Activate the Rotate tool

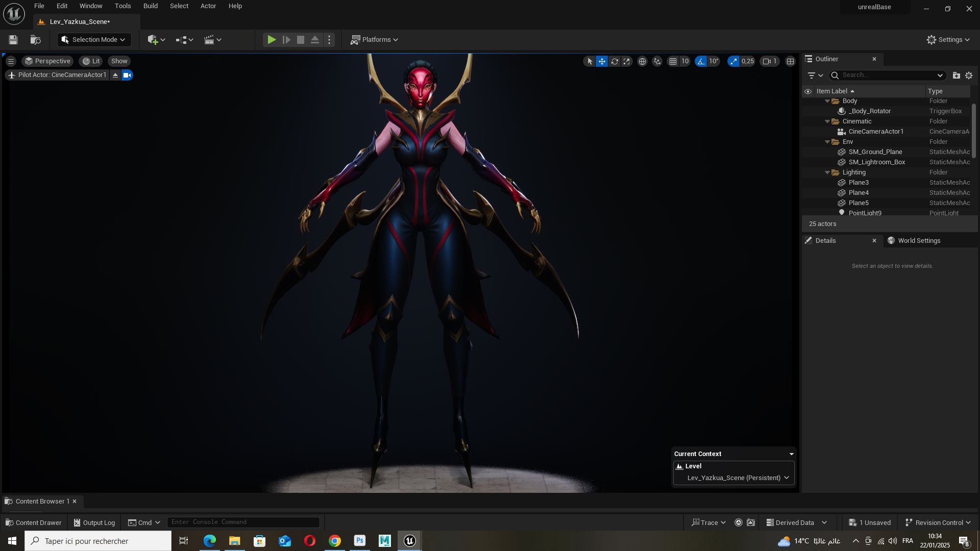pyautogui.click(x=615, y=61)
